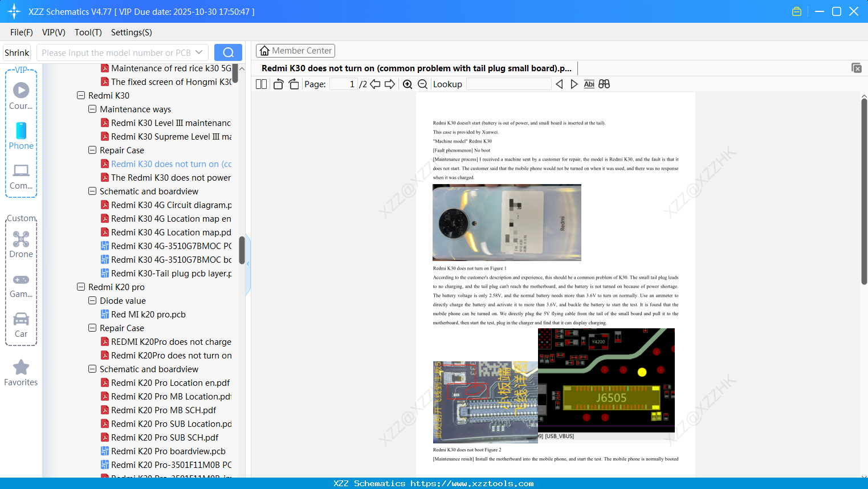Close the open document tab panel
Screen dimensions: 868x489
pos(856,68)
